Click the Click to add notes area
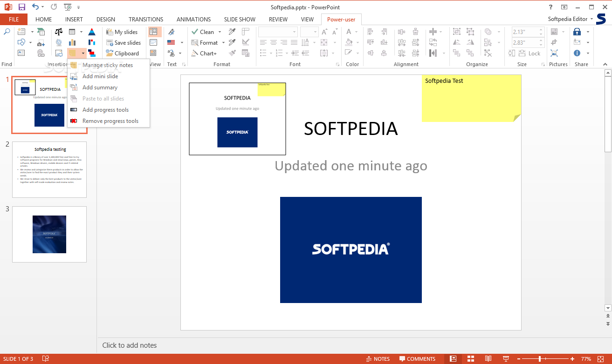This screenshot has width=612, height=364. point(130,345)
